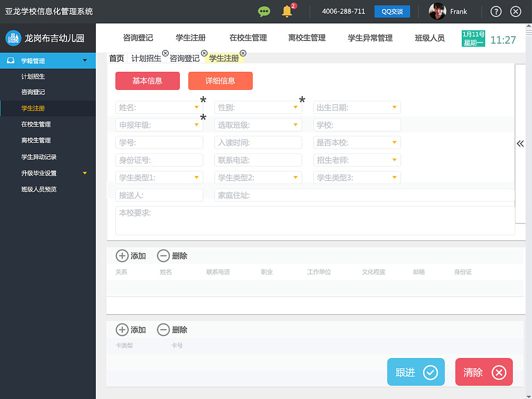The height and width of the screenshot is (399, 532).
Task: Click the 添加 plus icon above the guardian table
Action: [122, 255]
